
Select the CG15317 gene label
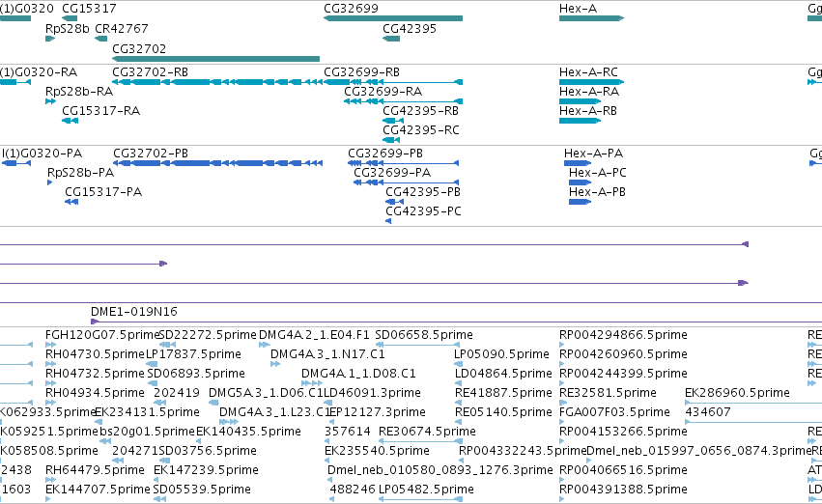click(x=89, y=9)
